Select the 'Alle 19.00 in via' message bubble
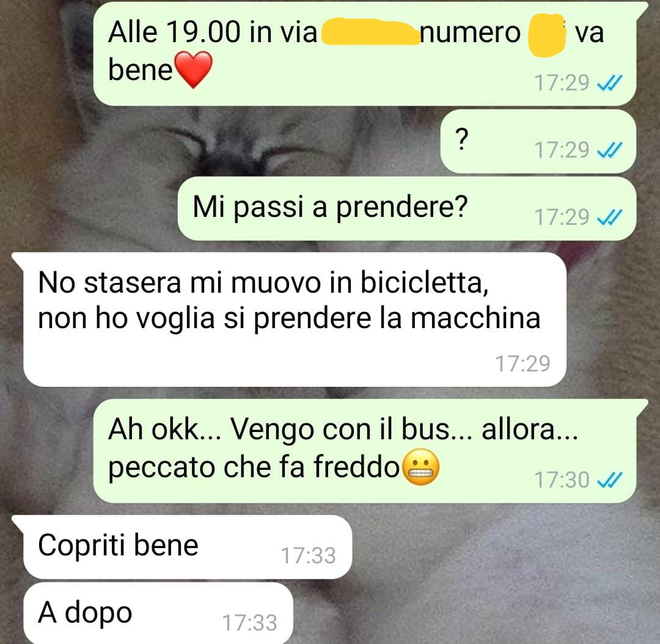The height and width of the screenshot is (644, 660). tap(365, 54)
